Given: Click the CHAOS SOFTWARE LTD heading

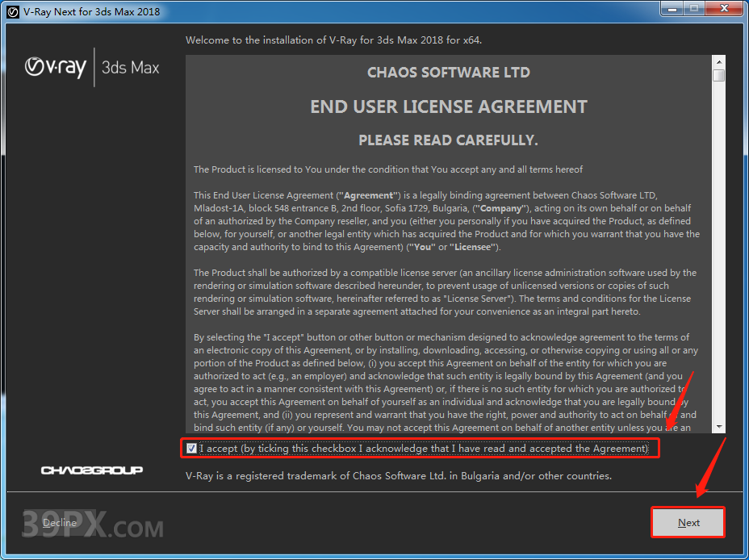Looking at the screenshot, I should 449,73.
